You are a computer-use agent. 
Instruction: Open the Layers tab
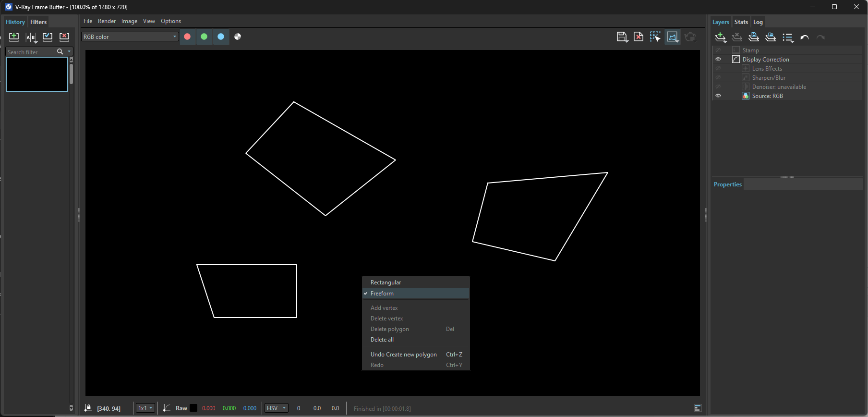[x=721, y=22]
